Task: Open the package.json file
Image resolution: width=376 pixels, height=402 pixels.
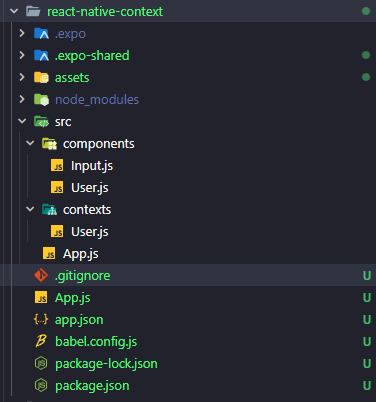Action: [92, 386]
